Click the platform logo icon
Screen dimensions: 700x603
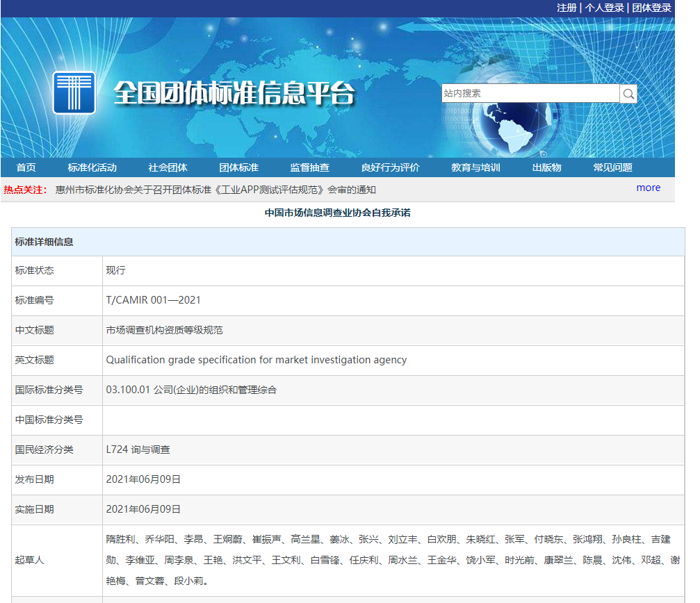pyautogui.click(x=74, y=93)
